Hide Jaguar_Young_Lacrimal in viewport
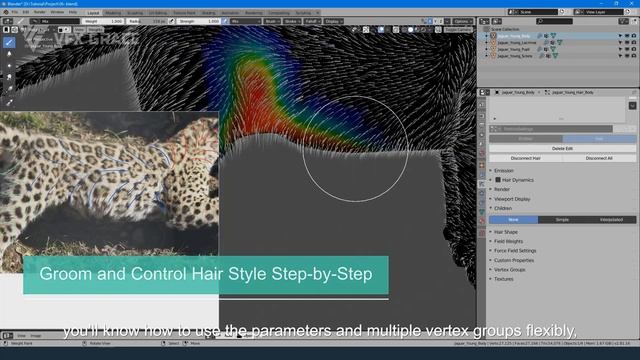 tap(627, 42)
